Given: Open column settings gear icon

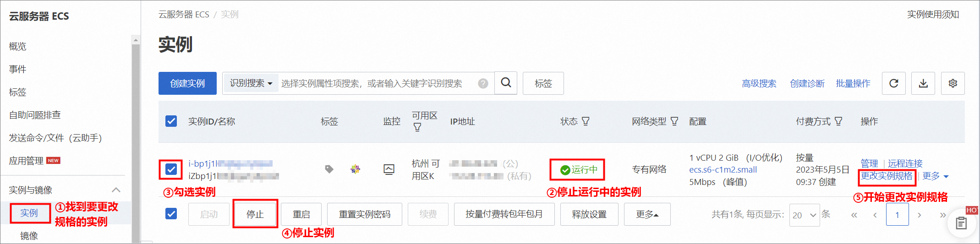Looking at the screenshot, I should coord(953,83).
